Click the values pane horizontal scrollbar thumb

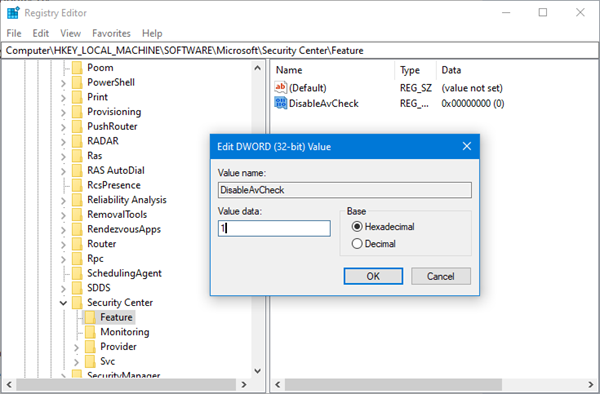(393, 384)
